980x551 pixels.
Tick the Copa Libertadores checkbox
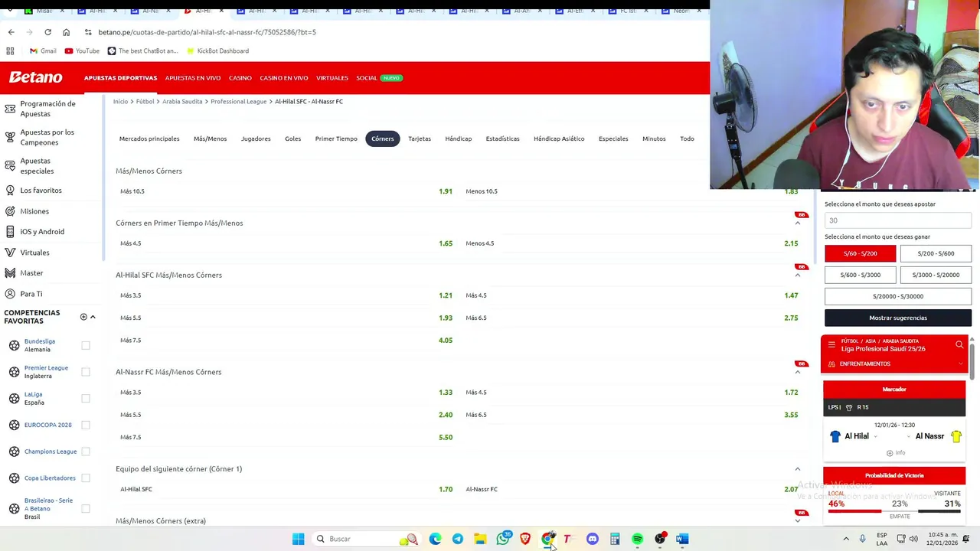(86, 478)
